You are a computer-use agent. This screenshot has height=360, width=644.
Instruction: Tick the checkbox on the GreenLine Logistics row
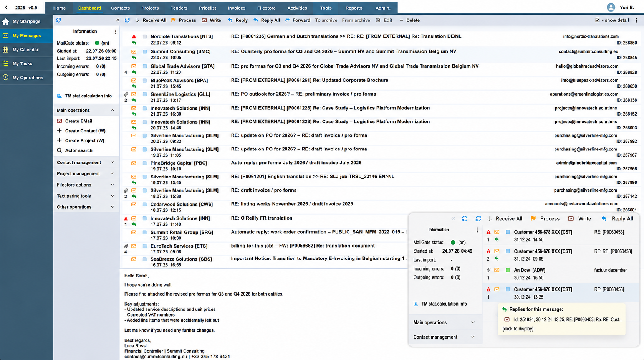(x=145, y=94)
